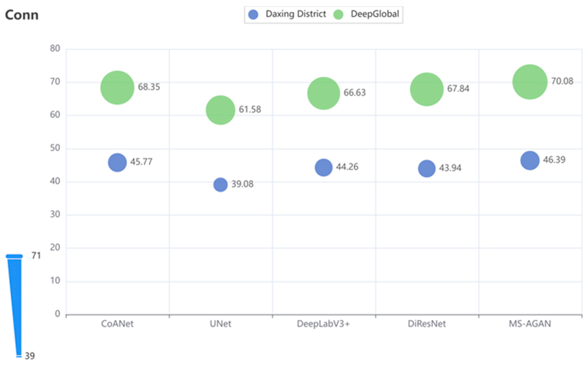Select the green DeepLabV3+ bubble labeled 66.63

(324, 93)
